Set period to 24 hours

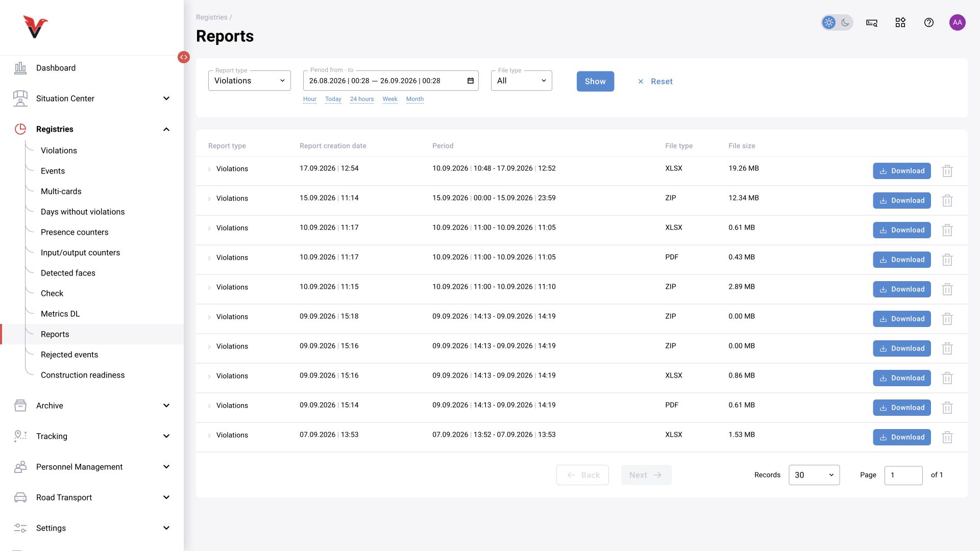[362, 99]
